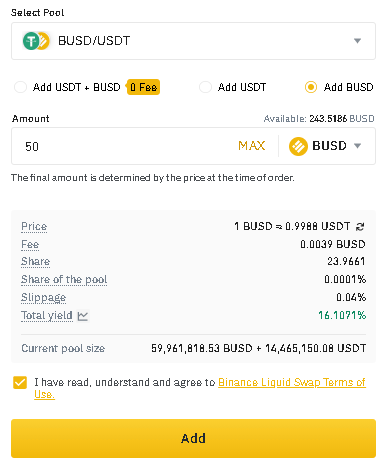Click the Slippage label
Screen dimensions: 385x466
pyautogui.click(x=43, y=297)
